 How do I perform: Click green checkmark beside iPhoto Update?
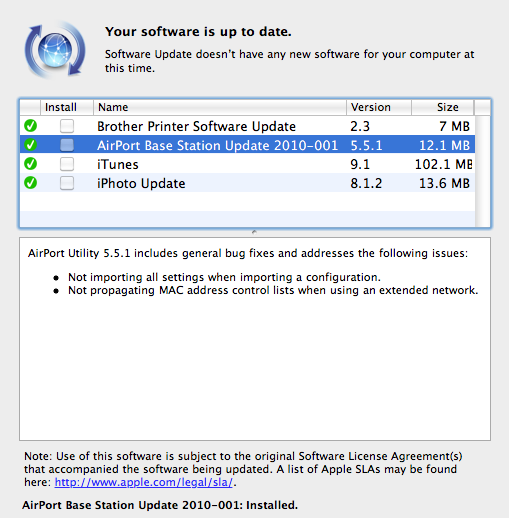pos(30,183)
